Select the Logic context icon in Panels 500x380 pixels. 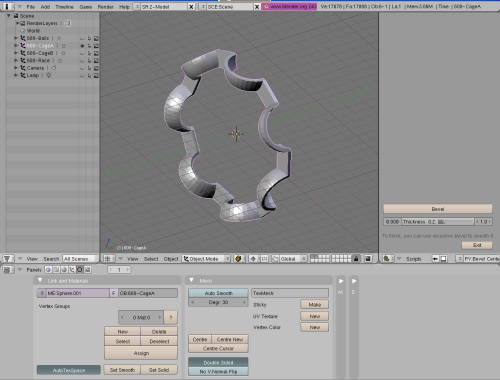coord(48,270)
